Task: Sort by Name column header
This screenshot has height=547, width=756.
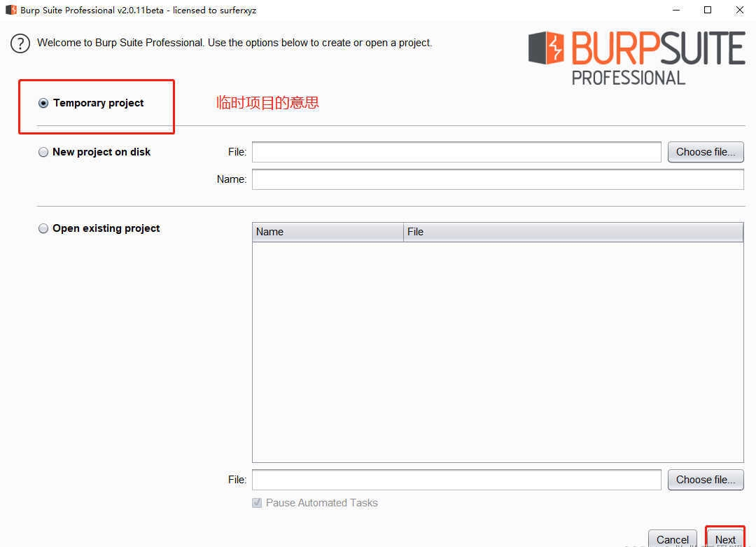Action: (x=328, y=232)
